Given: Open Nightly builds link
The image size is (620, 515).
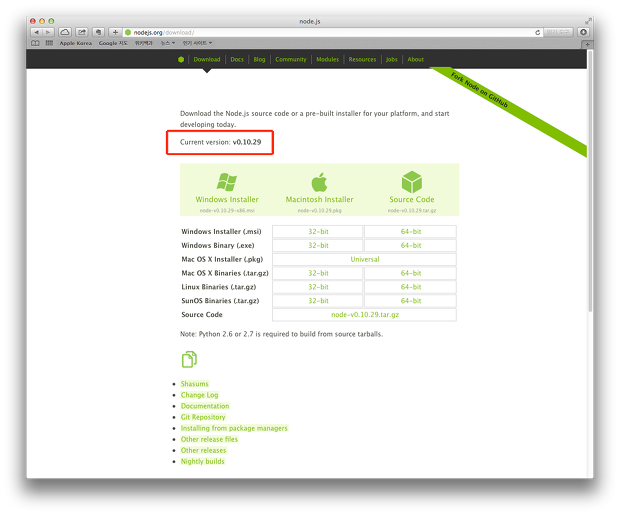Looking at the screenshot, I should (202, 461).
